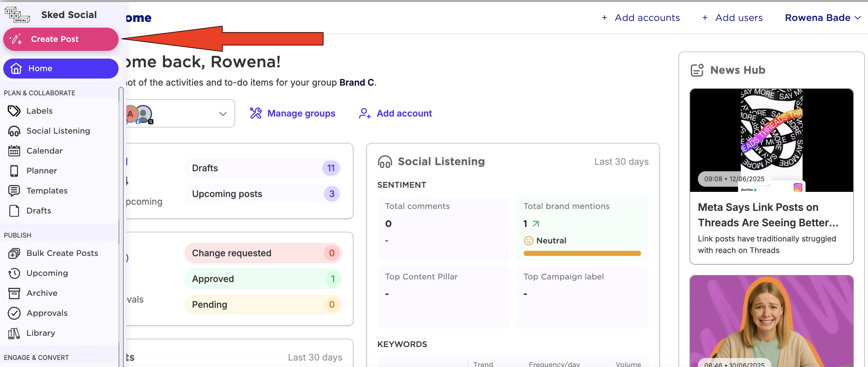Click the News Hub icon
The width and height of the screenshot is (868, 367).
[697, 70]
